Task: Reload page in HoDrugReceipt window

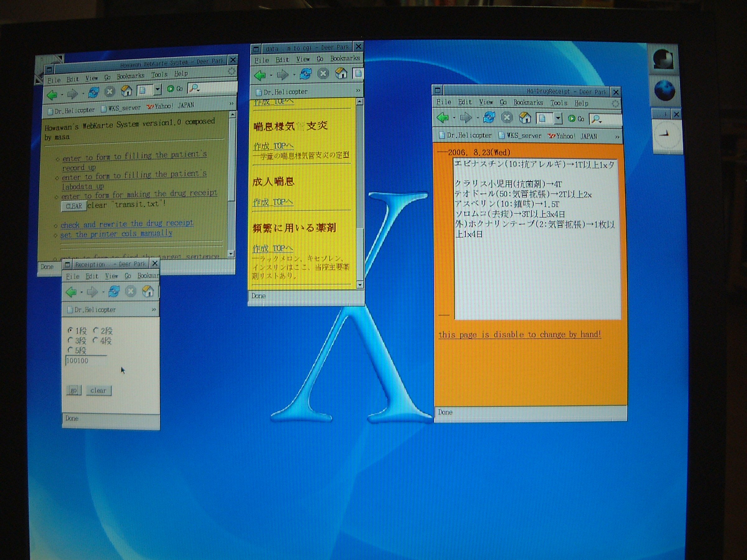Action: (489, 118)
